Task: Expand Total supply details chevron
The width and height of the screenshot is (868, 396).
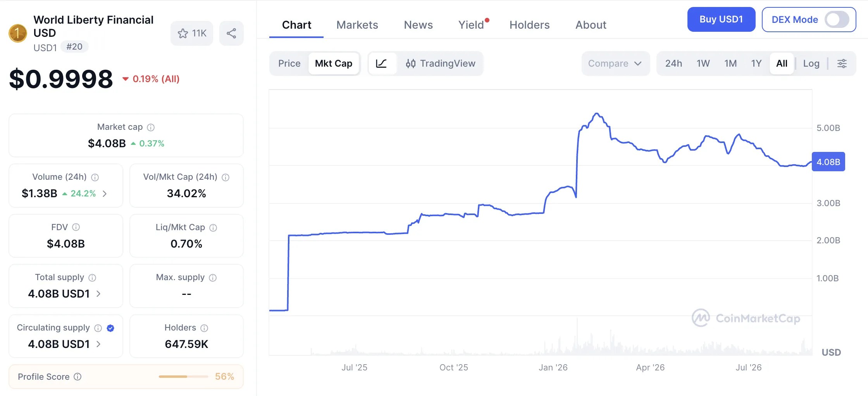Action: (98, 294)
